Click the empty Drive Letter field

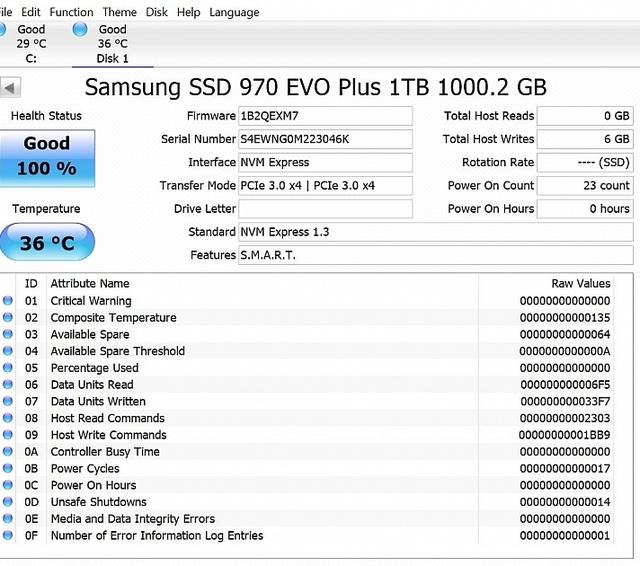pyautogui.click(x=325, y=209)
